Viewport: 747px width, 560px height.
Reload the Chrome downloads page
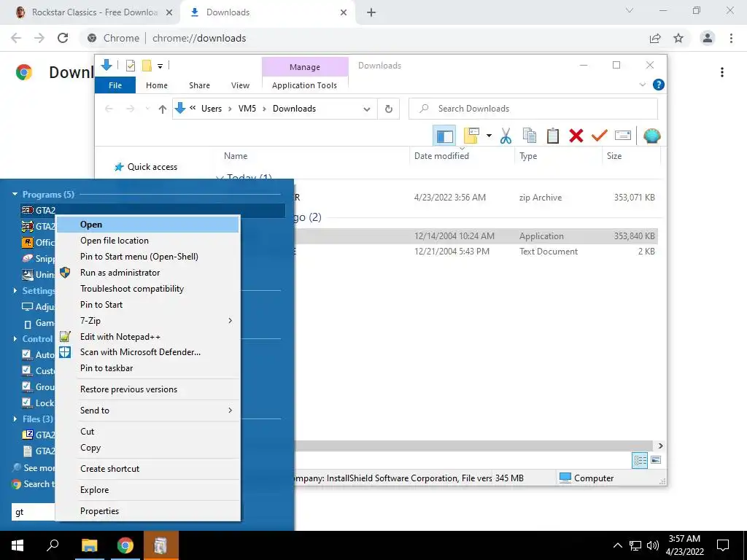tap(63, 38)
